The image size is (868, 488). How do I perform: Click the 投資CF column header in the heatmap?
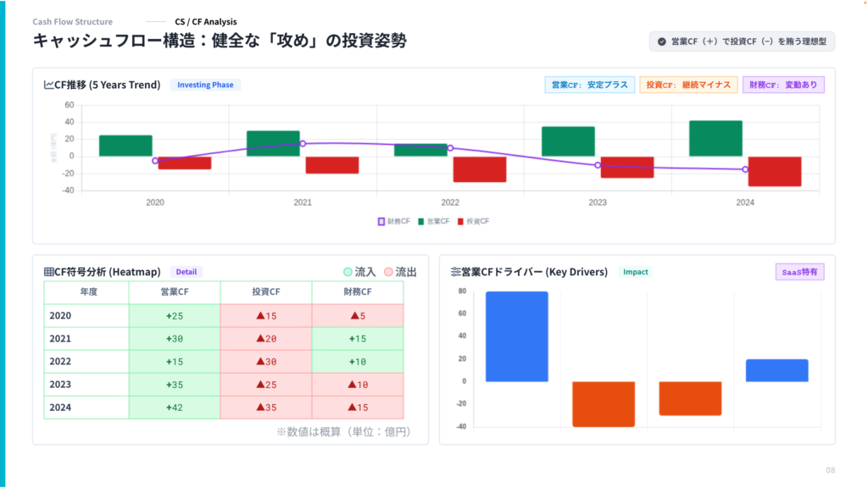click(265, 292)
